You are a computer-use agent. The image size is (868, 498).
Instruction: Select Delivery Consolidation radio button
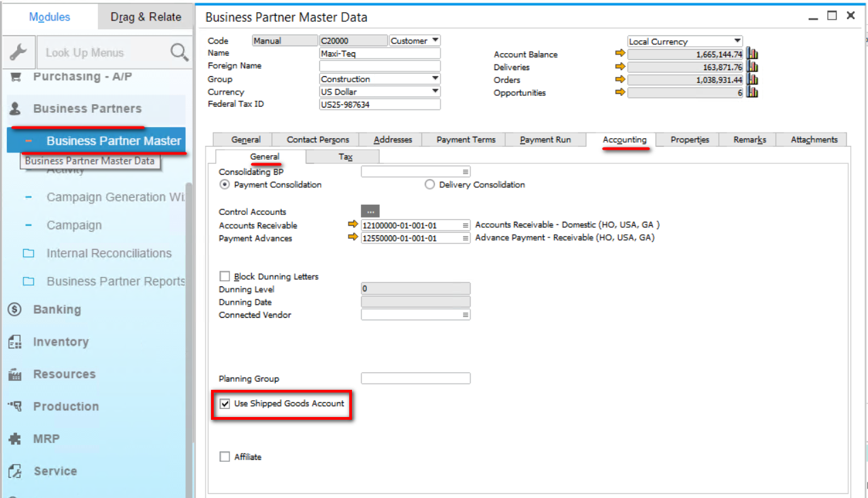point(430,184)
